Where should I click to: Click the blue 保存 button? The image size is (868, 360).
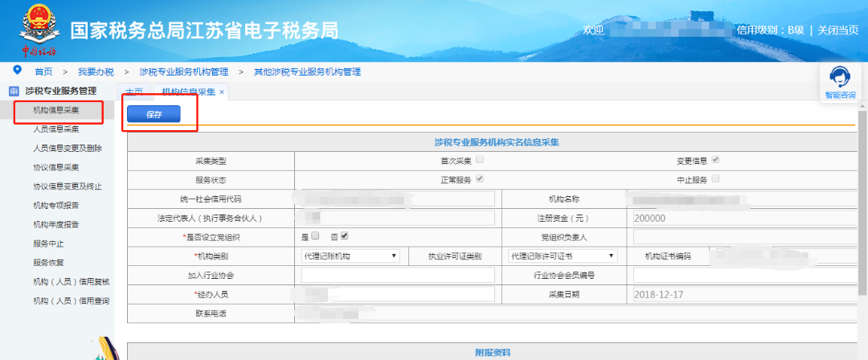(x=154, y=114)
